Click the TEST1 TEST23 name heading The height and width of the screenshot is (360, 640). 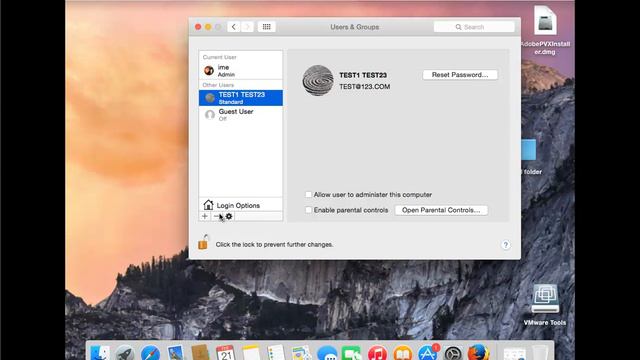(363, 75)
